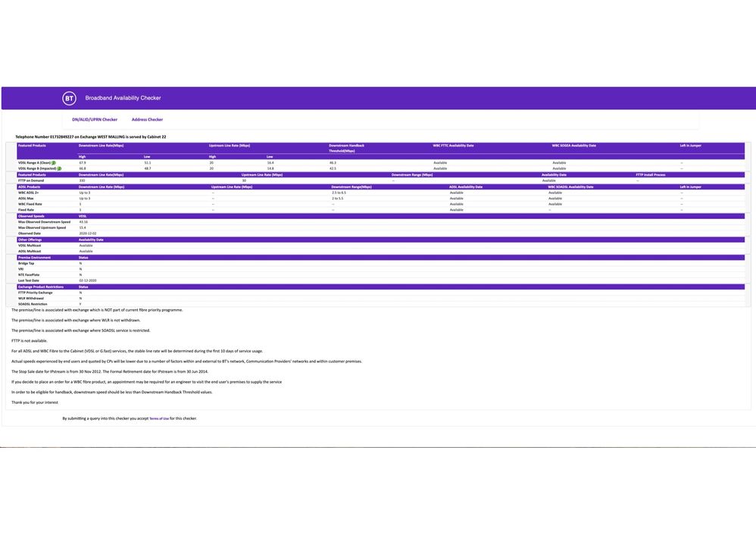Select the FTTP on Demand row label

coord(31,180)
